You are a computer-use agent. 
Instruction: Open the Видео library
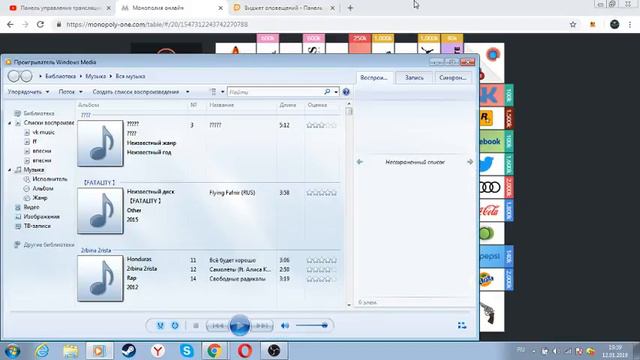click(31, 207)
